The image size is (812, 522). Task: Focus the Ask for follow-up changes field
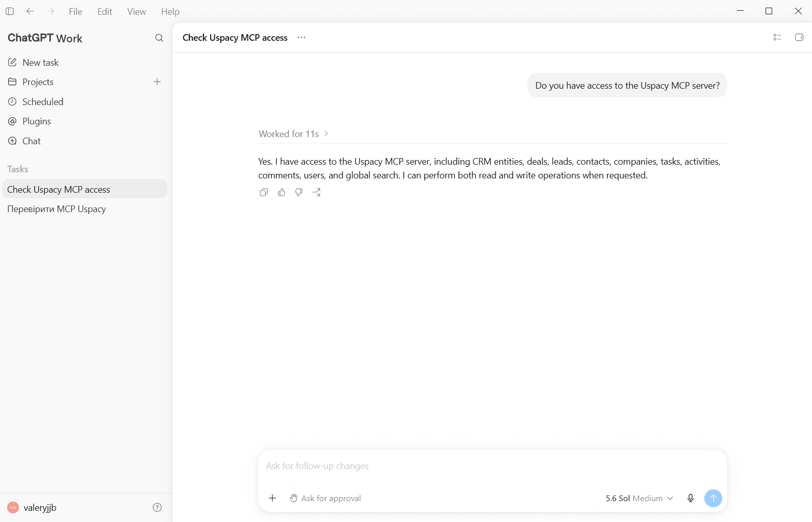[x=493, y=466]
